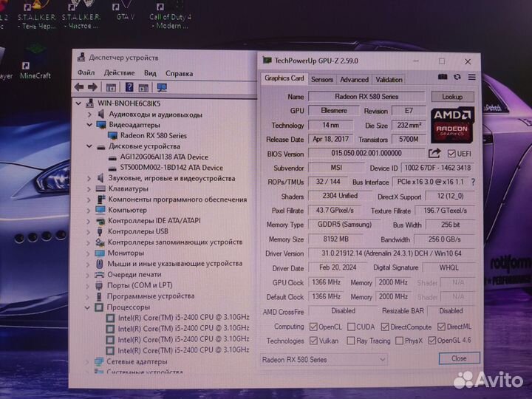Screen dimensions: 532x399
Task: Open GTA V desktop shortcut
Action: pyautogui.click(x=125, y=11)
